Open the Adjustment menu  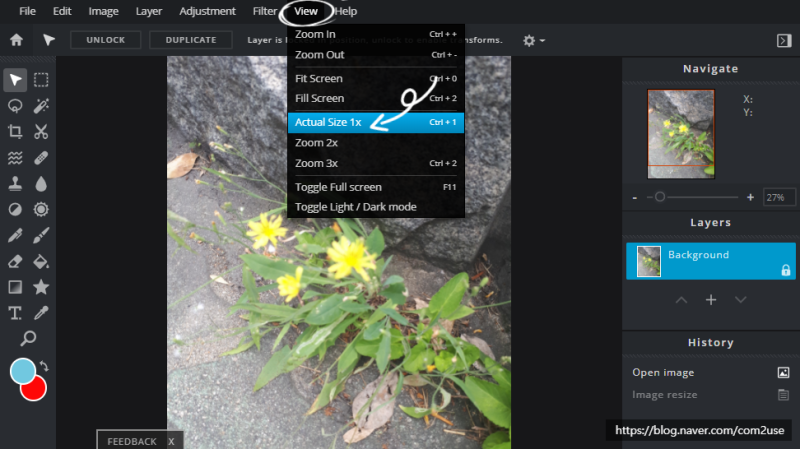pos(207,11)
